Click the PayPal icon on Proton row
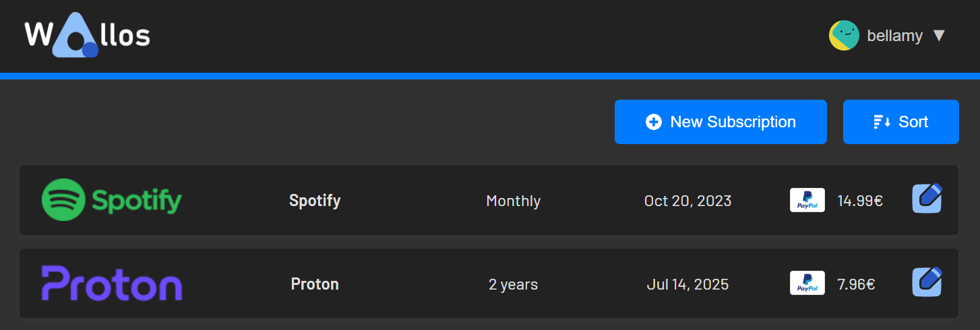 pos(807,284)
